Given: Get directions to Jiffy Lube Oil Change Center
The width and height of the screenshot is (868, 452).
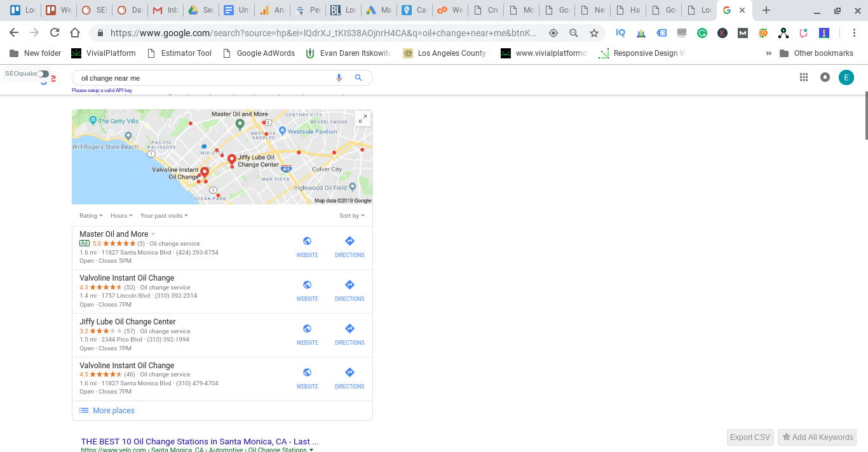Looking at the screenshot, I should pyautogui.click(x=349, y=335).
